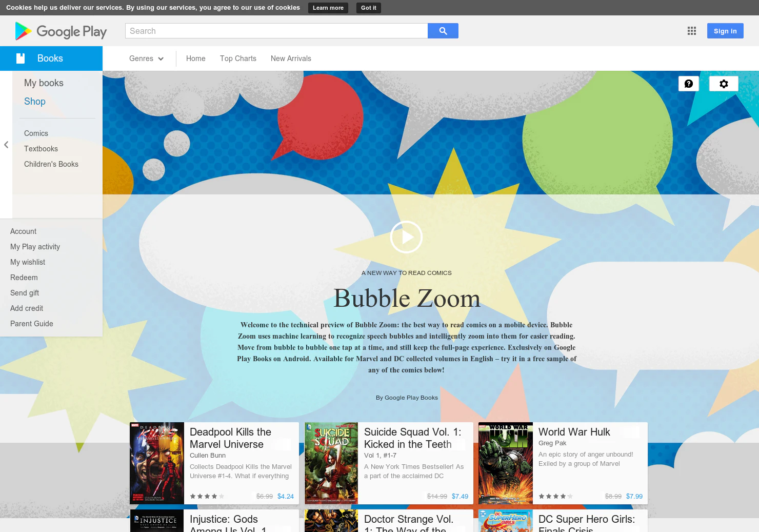Image resolution: width=759 pixels, height=532 pixels.
Task: Open the Doctor Strange Vol. 1 cover
Action: pos(331,521)
